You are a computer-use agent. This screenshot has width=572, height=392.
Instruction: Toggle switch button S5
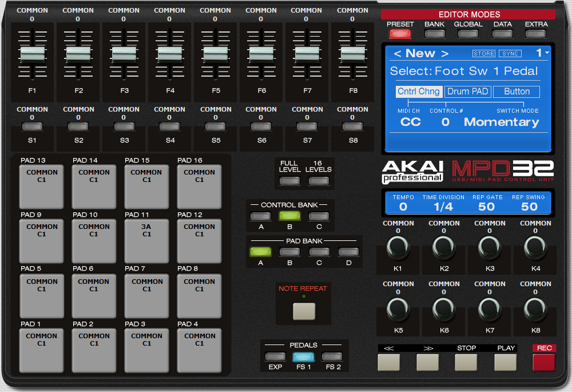215,126
